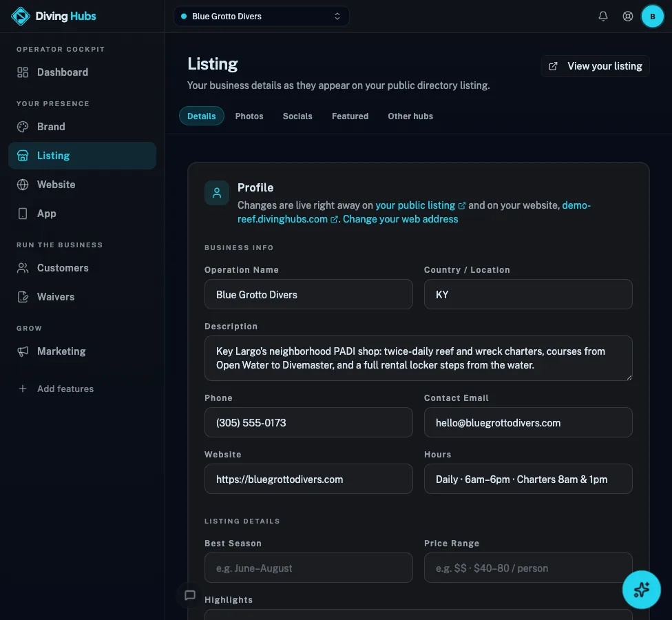Open the Brand section
This screenshot has width=672, height=620.
[83, 127]
